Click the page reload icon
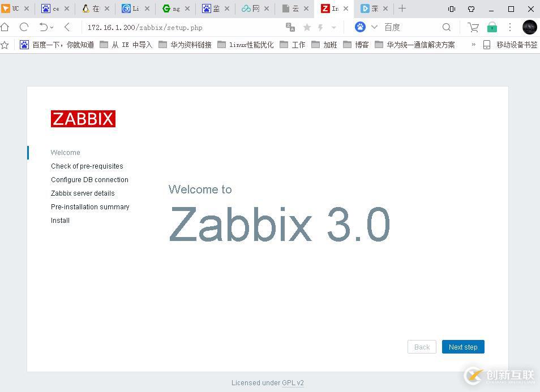This screenshot has width=540, height=392. click(23, 27)
